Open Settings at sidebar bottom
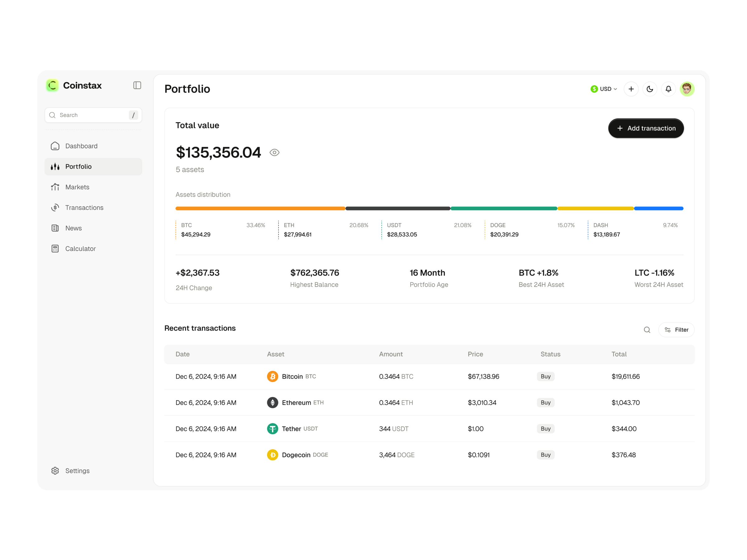This screenshot has height=560, width=747. click(x=77, y=470)
